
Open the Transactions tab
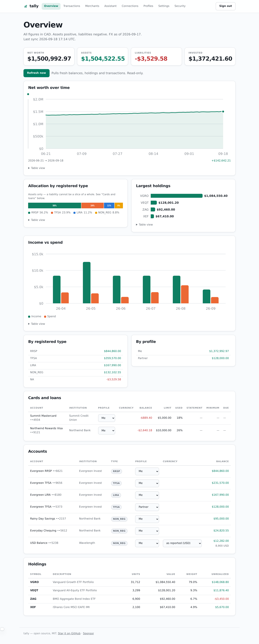[x=72, y=6]
